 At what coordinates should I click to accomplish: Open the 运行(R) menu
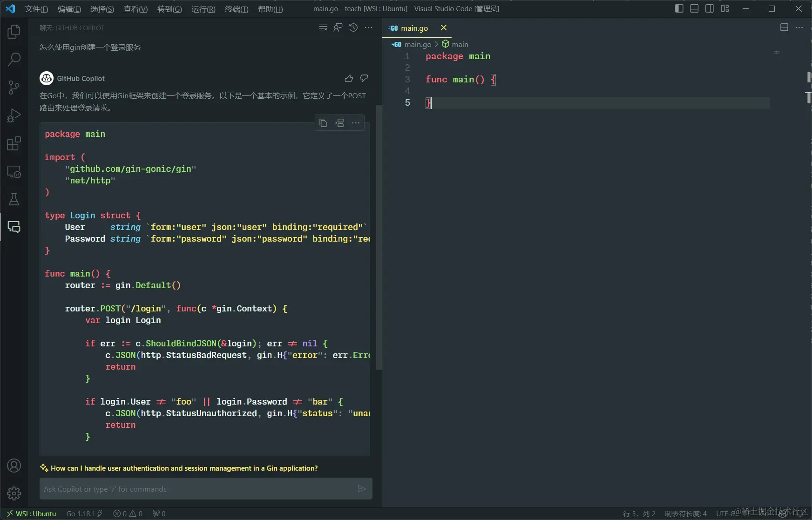[203, 9]
